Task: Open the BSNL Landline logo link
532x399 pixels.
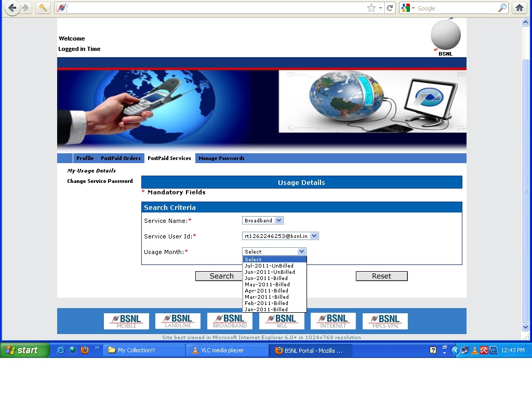Action: tap(178, 321)
